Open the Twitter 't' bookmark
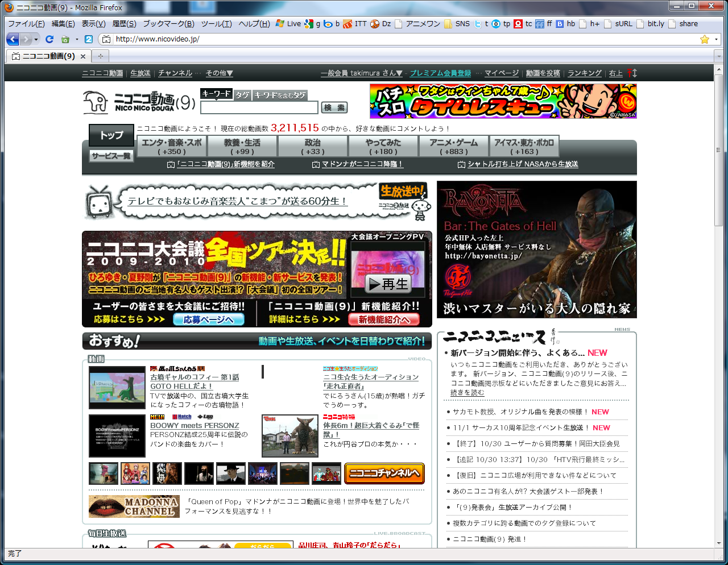Screen dimensions: 728x565 click(x=481, y=24)
